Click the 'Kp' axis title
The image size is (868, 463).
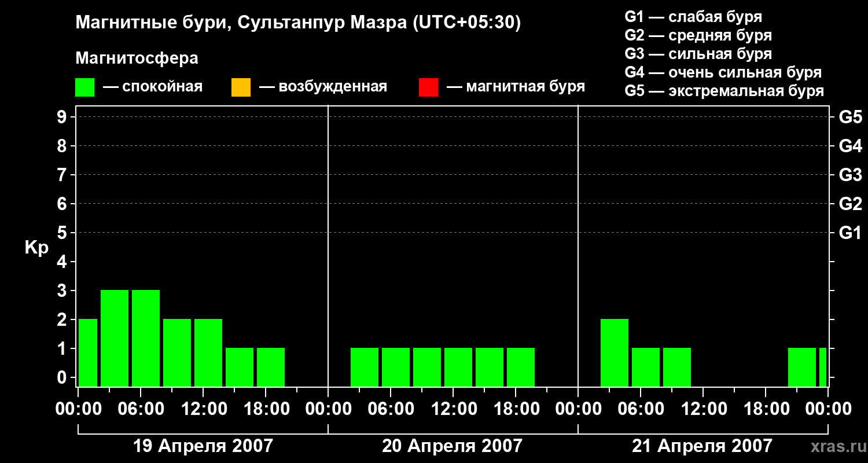click(x=36, y=248)
